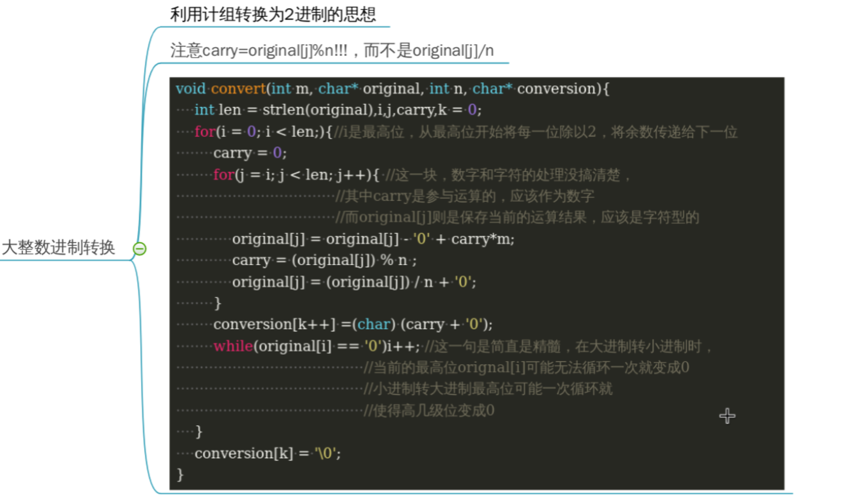
Task: Click the original[j] = (original[j]) / n line
Action: point(353,282)
